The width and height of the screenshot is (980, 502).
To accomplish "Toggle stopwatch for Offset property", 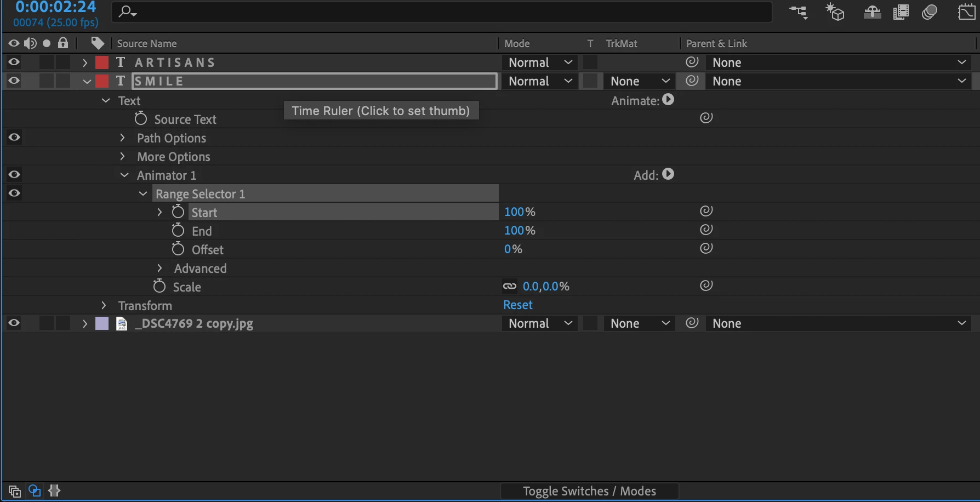I will 178,249.
